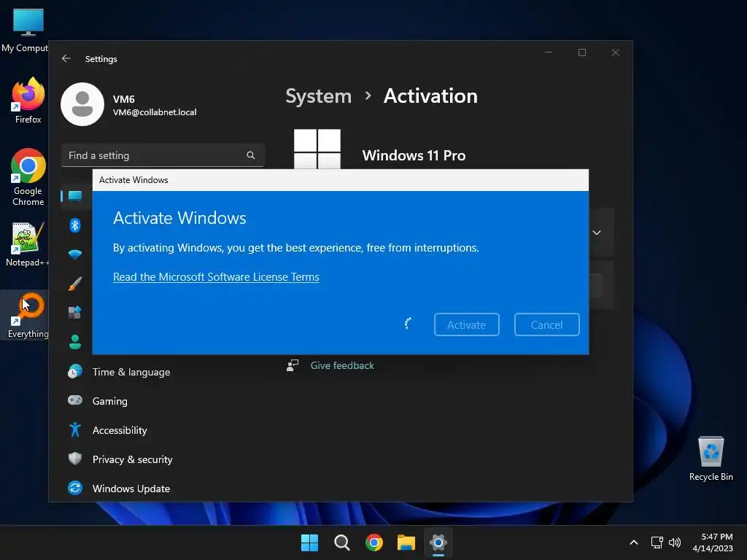The width and height of the screenshot is (747, 560).
Task: Open the clock showing 5:47 PM
Action: tap(713, 542)
